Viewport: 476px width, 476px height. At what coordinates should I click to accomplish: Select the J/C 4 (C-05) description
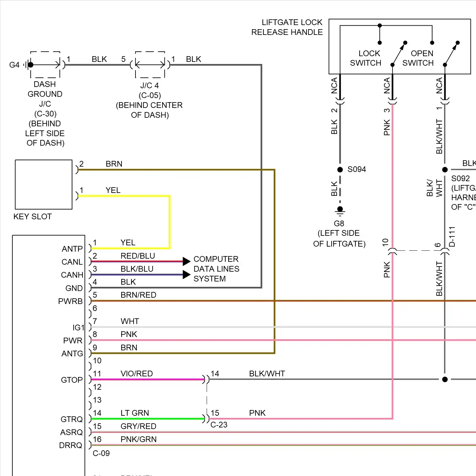[x=149, y=100]
